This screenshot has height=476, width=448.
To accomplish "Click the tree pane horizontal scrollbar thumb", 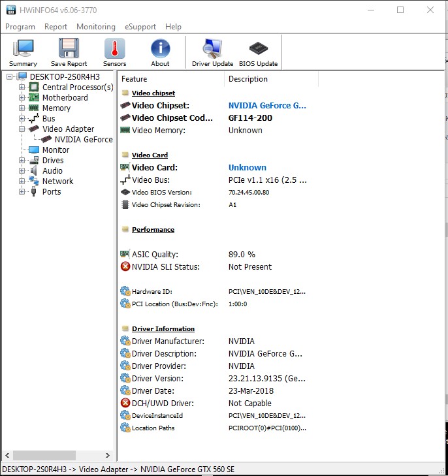I will (x=44, y=455).
